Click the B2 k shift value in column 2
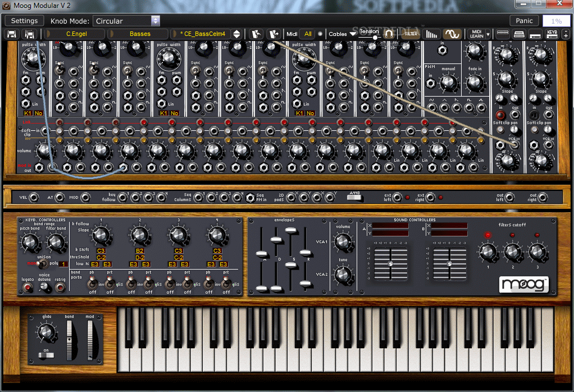Image resolution: width=574 pixels, height=392 pixels. coord(139,250)
